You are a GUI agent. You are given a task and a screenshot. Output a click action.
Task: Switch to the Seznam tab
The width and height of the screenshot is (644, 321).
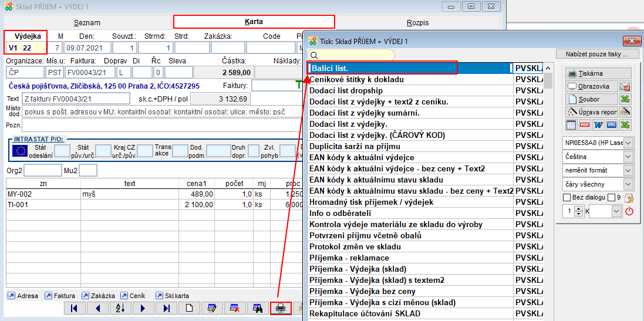(87, 22)
